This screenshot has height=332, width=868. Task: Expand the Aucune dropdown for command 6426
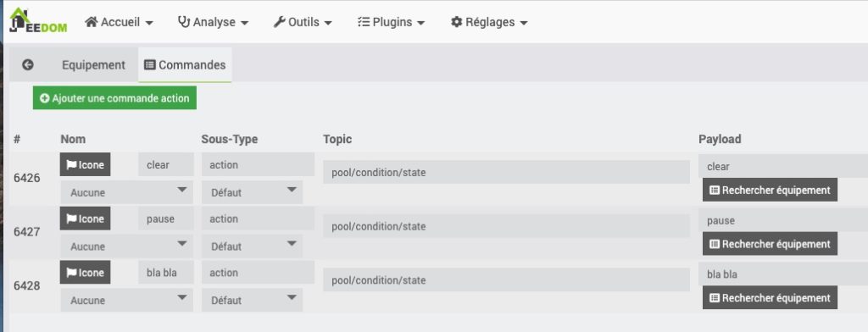(x=127, y=192)
